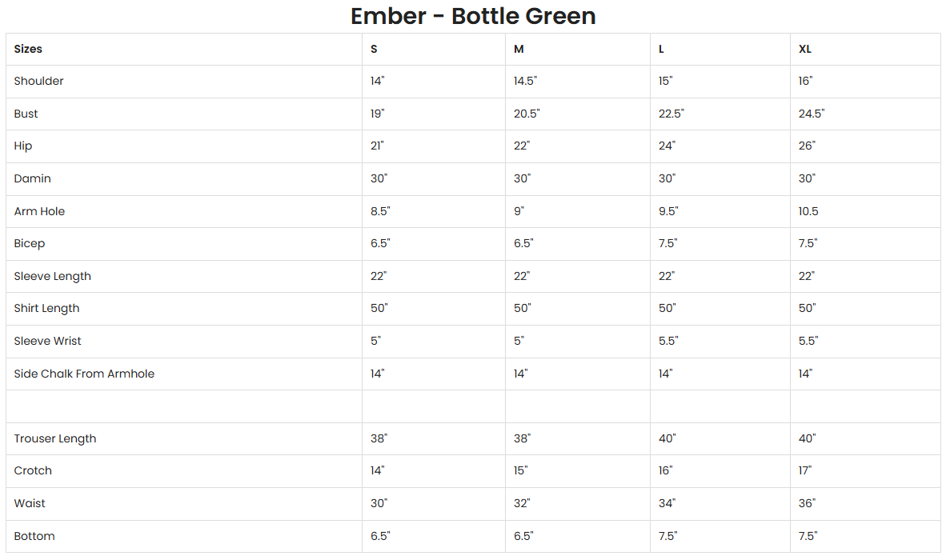Select the Crotch value for size M

pos(521,470)
